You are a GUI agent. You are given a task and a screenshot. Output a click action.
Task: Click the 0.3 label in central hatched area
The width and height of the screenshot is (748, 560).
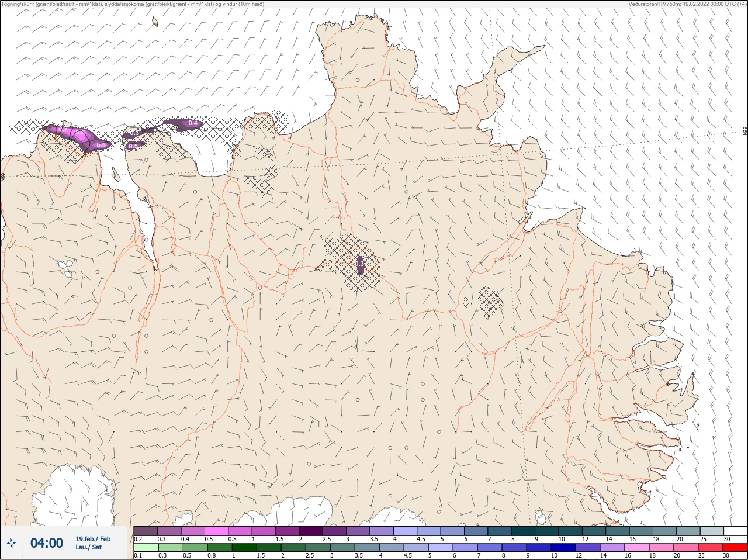coord(360,264)
